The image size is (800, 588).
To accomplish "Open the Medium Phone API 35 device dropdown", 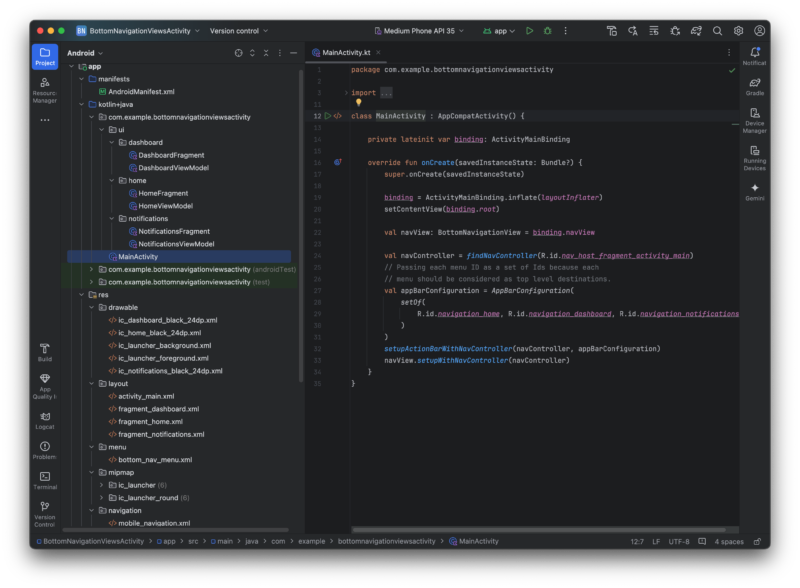I will (418, 31).
